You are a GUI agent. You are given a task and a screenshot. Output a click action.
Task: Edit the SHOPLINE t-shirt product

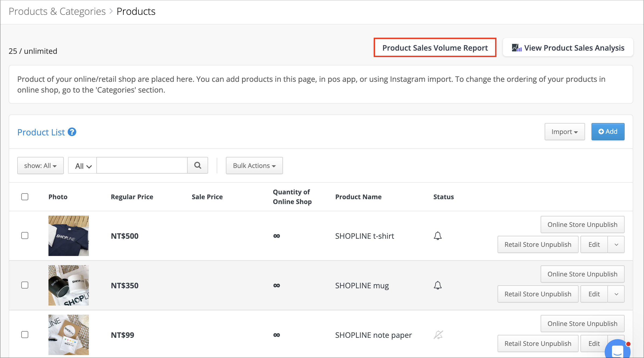(x=594, y=244)
